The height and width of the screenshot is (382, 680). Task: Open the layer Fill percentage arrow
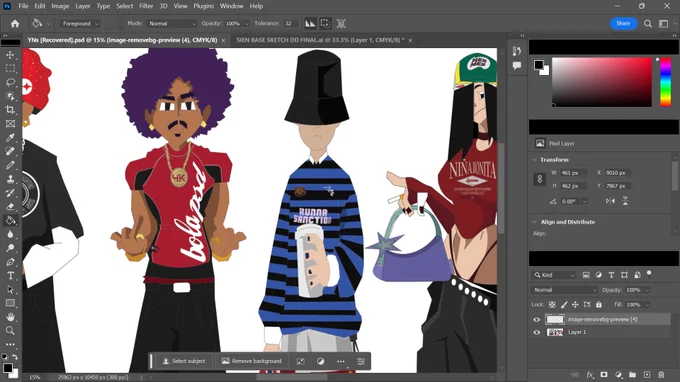click(x=647, y=305)
